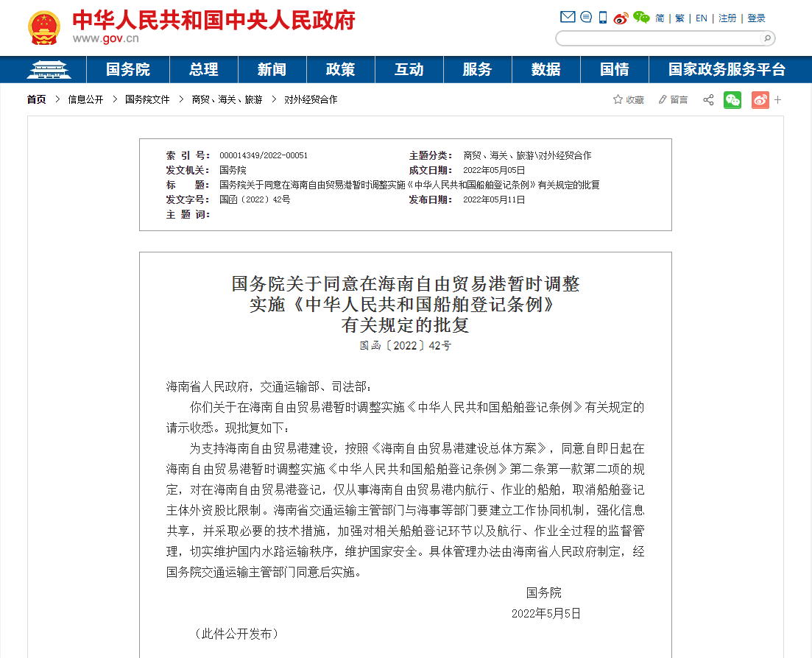This screenshot has width=812, height=658.
Task: Click the 留言 pencil comment link
Action: 673,99
